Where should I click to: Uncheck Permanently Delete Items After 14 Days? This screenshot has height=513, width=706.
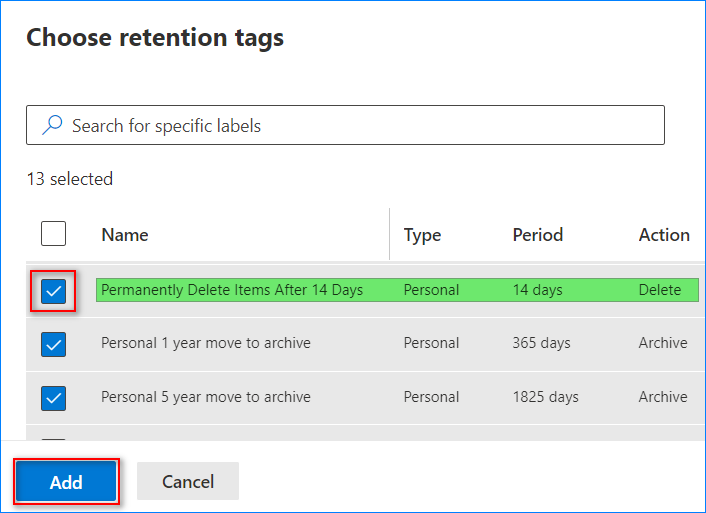pos(54,291)
